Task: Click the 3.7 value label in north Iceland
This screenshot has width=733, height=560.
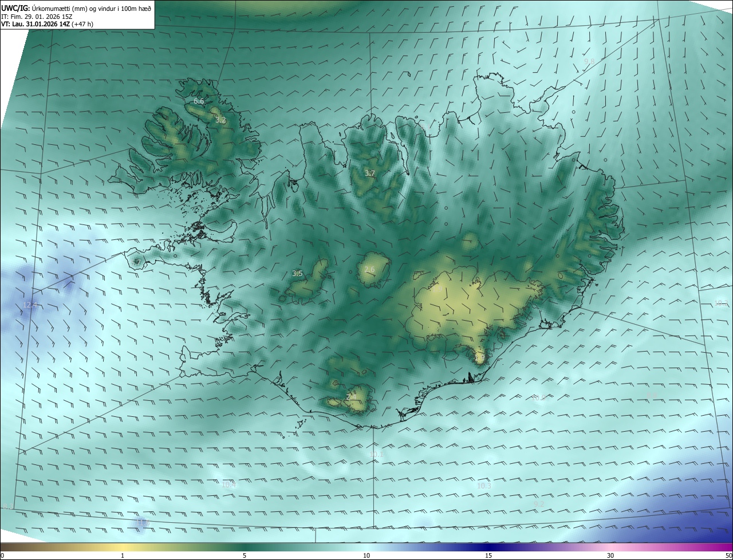Action: pos(370,173)
